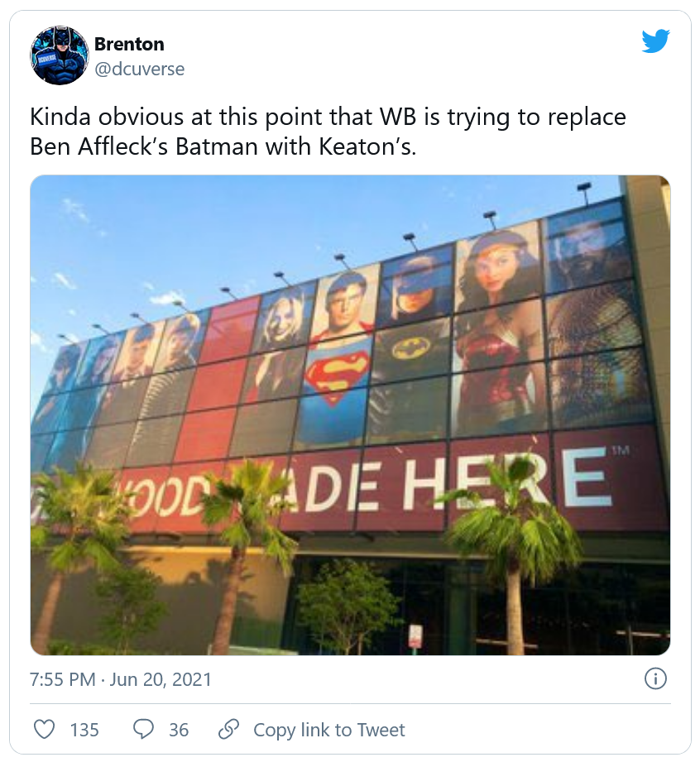Click the display name Brenton
Image resolution: width=700 pixels, height=762 pixels.
129,44
